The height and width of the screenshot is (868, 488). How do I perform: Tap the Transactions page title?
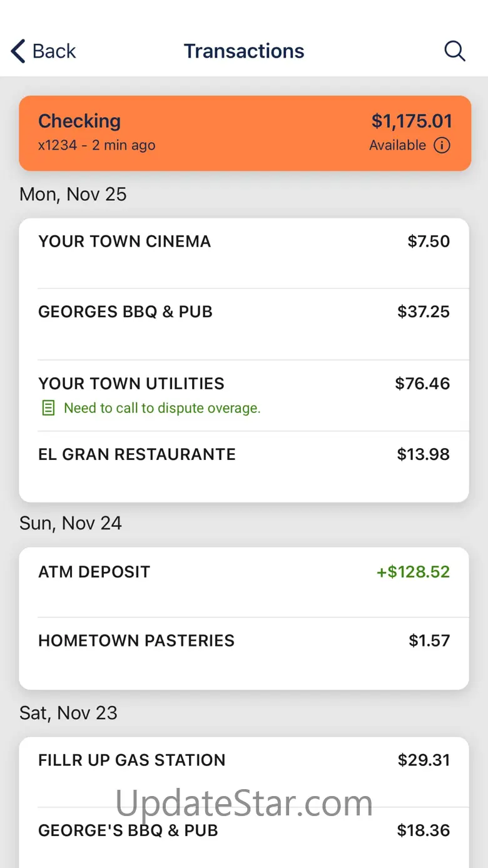pos(244,51)
